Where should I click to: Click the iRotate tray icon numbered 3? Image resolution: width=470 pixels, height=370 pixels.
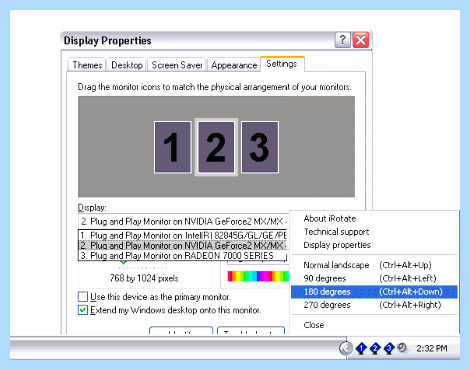389,348
